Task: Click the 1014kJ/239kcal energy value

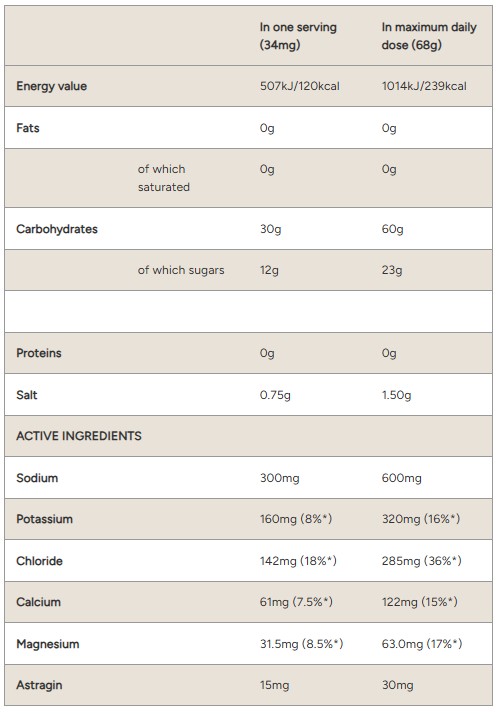Action: click(x=424, y=86)
